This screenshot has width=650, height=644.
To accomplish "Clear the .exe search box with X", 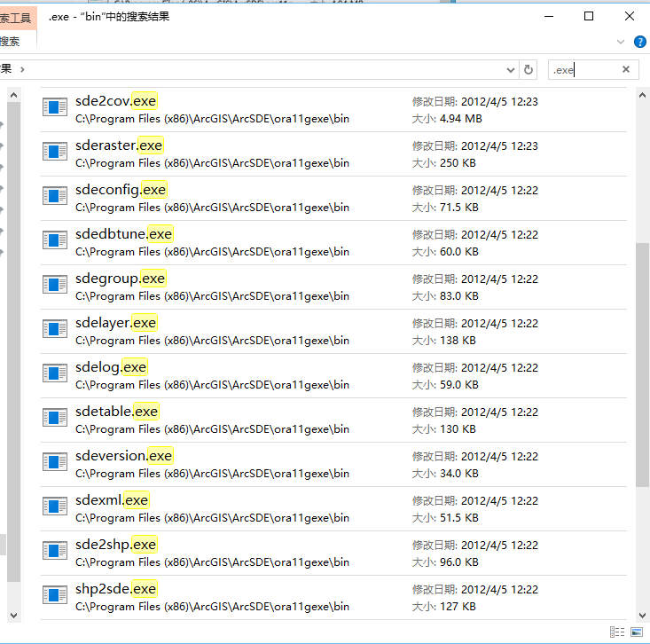I will (626, 69).
